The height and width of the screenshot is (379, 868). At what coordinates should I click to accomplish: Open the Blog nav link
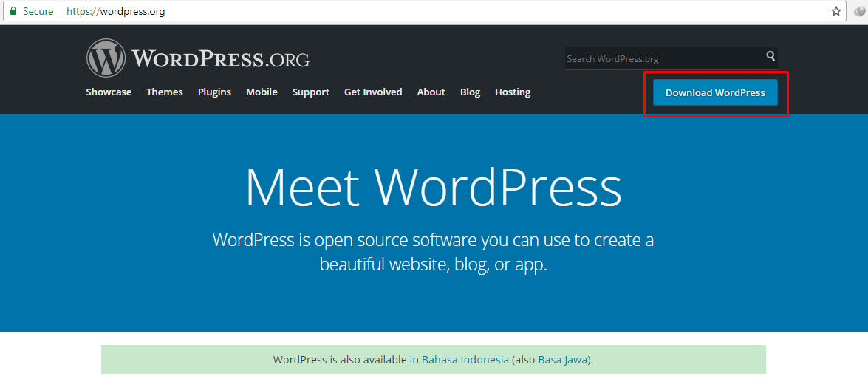[470, 92]
